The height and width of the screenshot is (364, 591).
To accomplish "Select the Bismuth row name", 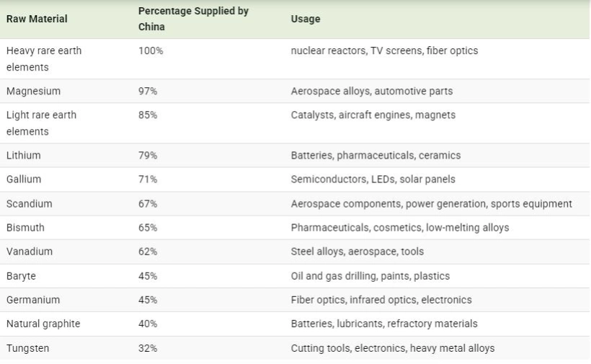I will pyautogui.click(x=25, y=227).
